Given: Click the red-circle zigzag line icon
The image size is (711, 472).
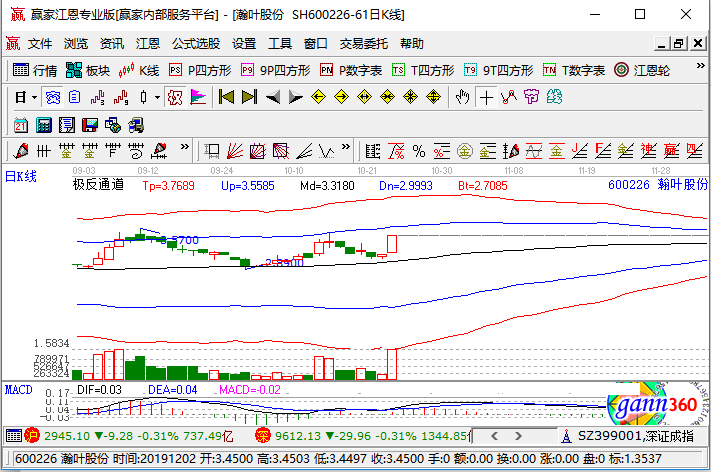Looking at the screenshot, I should pyautogui.click(x=509, y=97).
